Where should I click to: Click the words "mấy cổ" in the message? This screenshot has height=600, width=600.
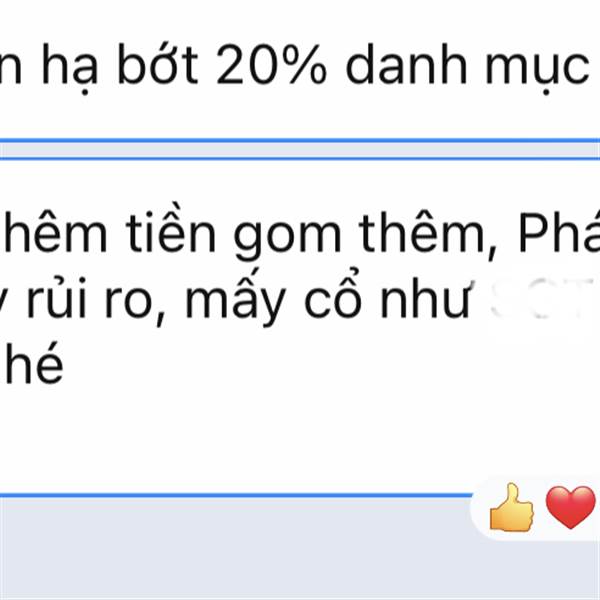click(x=273, y=298)
